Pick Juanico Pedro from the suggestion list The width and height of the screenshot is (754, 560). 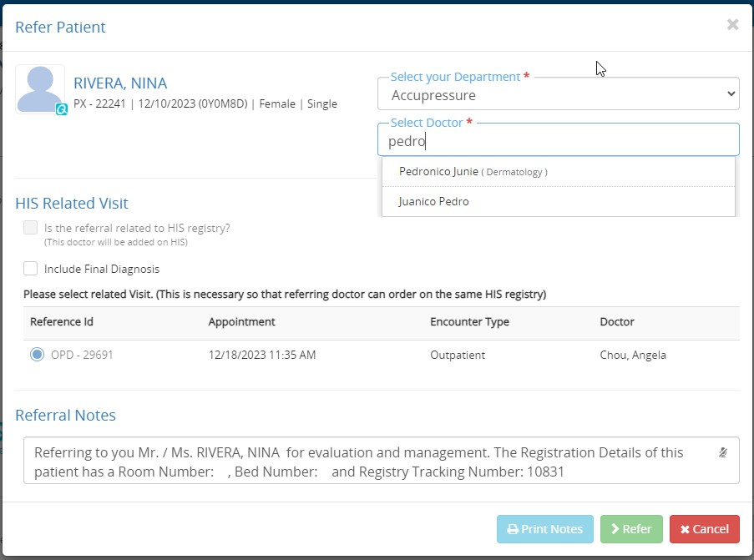tap(433, 202)
